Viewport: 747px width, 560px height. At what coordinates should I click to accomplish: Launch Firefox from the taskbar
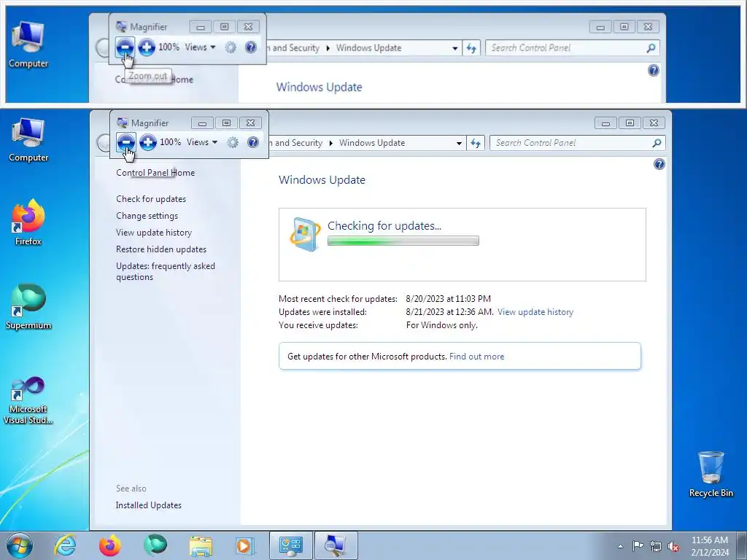pyautogui.click(x=109, y=545)
